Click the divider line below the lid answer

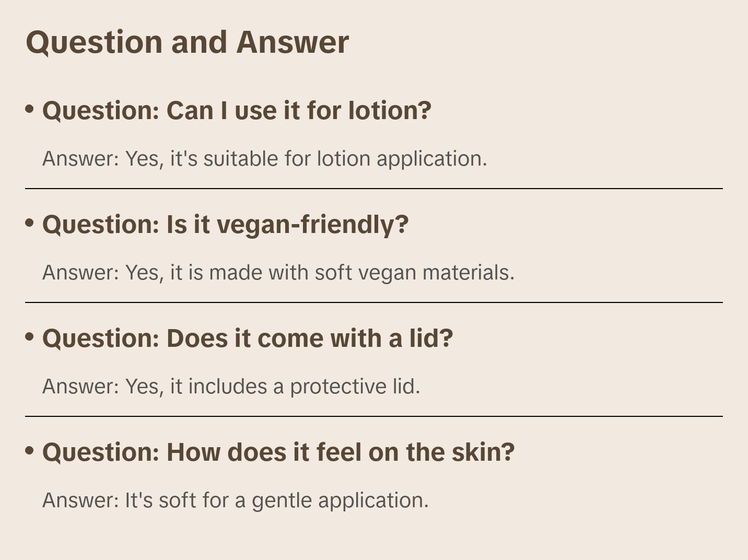(x=374, y=416)
